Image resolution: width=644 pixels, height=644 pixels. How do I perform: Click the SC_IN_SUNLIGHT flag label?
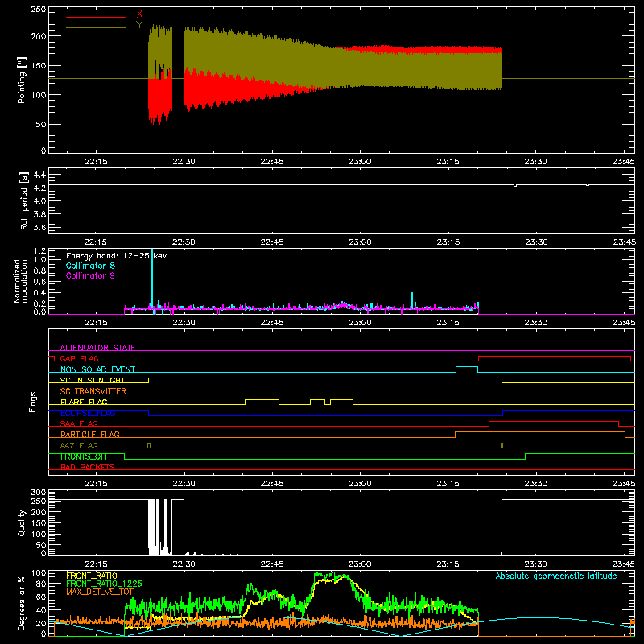click(x=93, y=380)
